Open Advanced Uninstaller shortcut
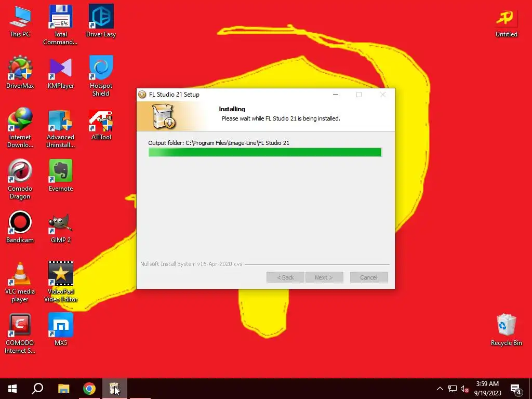The width and height of the screenshot is (532, 399). click(x=60, y=128)
